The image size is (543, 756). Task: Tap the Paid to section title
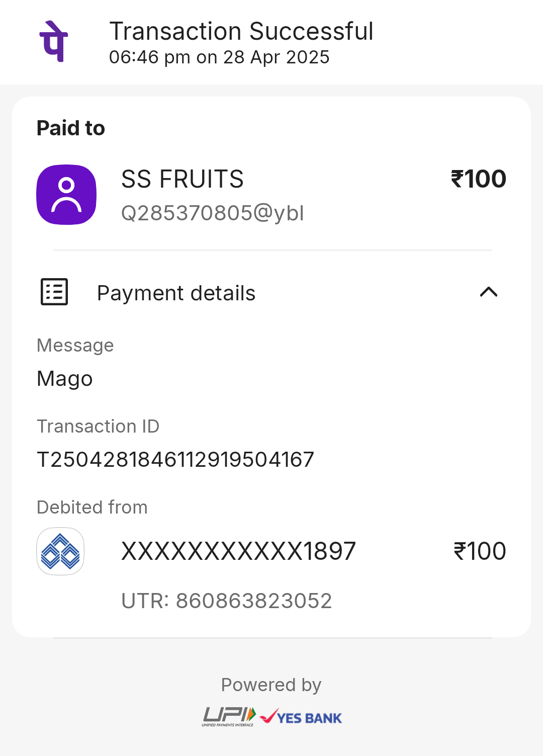(x=71, y=128)
